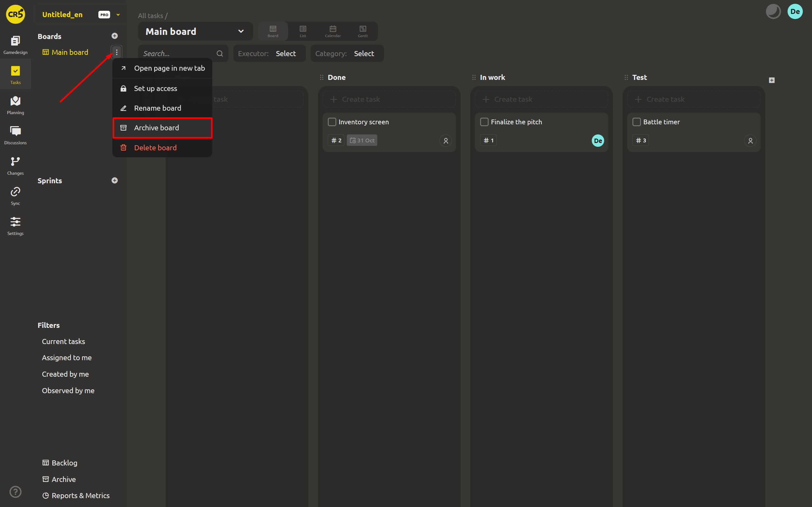Click the CR5 logo
Viewport: 812px width, 507px height.
pyautogui.click(x=16, y=14)
